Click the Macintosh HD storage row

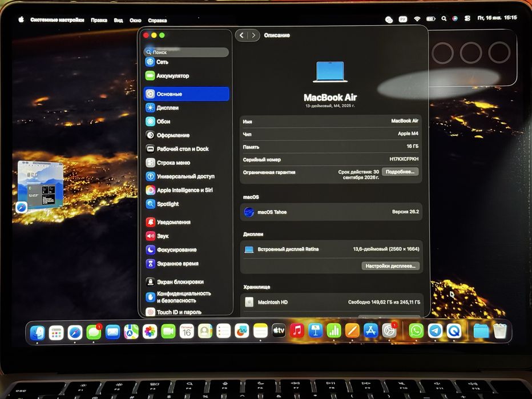(331, 302)
